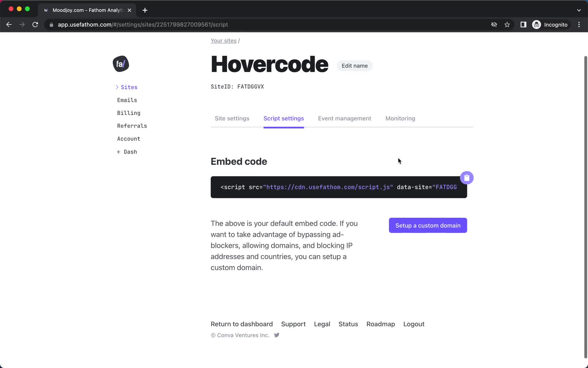
Task: Click the Dash navigation item
Action: pos(127,151)
